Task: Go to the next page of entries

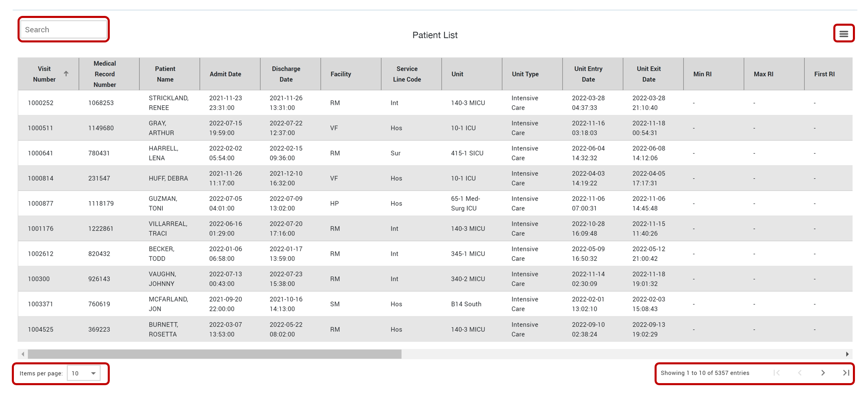Action: [x=823, y=373]
